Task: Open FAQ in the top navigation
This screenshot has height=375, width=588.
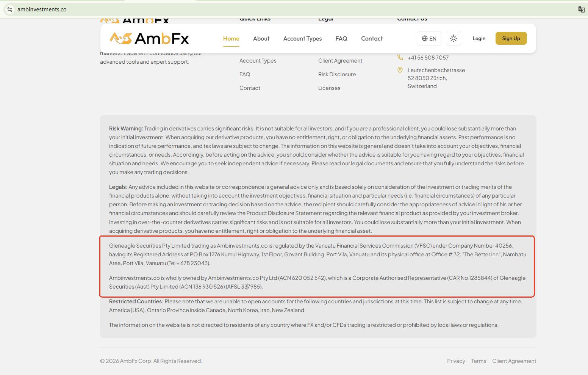Action: pyautogui.click(x=341, y=38)
